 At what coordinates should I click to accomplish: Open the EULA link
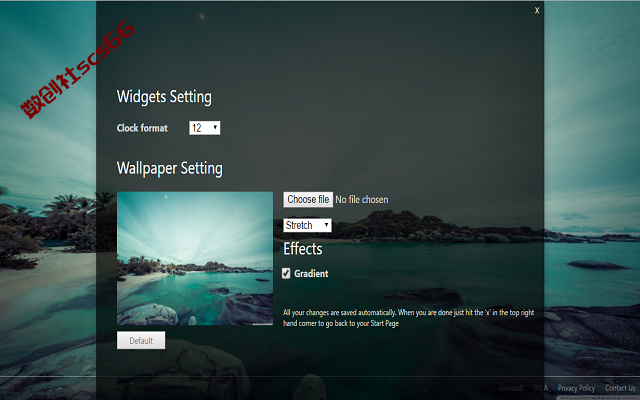(540, 388)
